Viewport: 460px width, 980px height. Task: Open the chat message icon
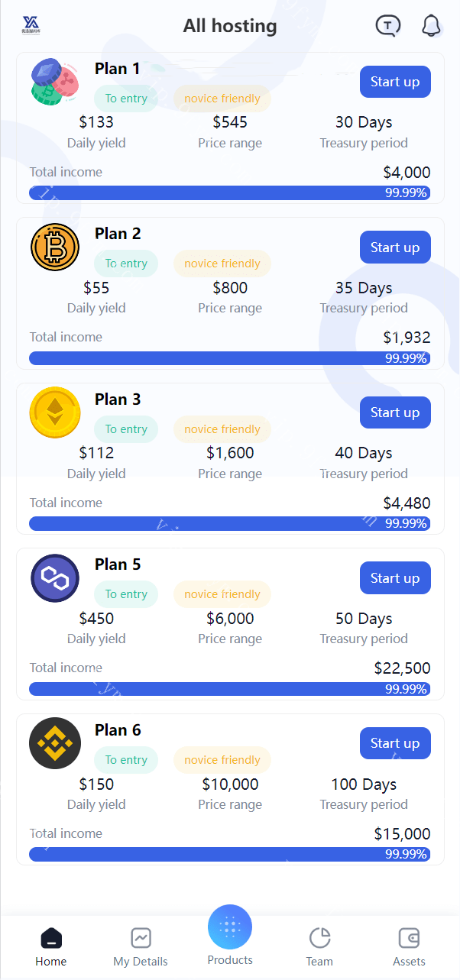[x=388, y=26]
